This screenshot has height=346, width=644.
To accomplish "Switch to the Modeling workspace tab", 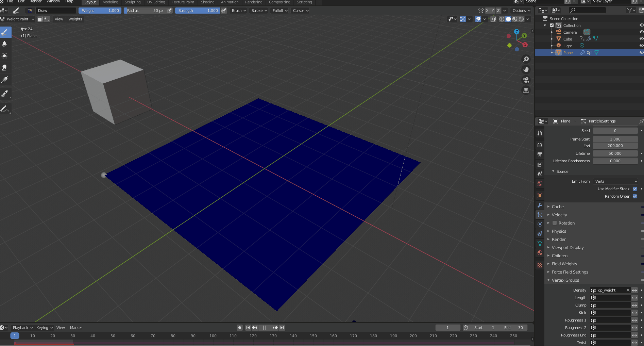I will [x=110, y=2].
